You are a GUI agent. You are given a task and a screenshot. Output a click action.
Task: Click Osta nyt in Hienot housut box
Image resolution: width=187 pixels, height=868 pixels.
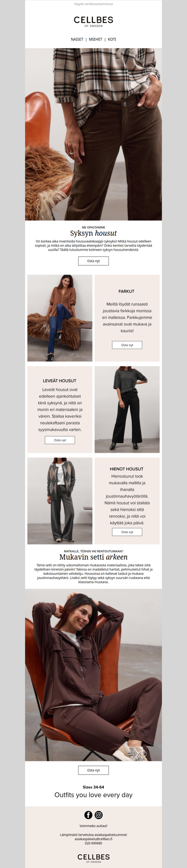coord(127,532)
